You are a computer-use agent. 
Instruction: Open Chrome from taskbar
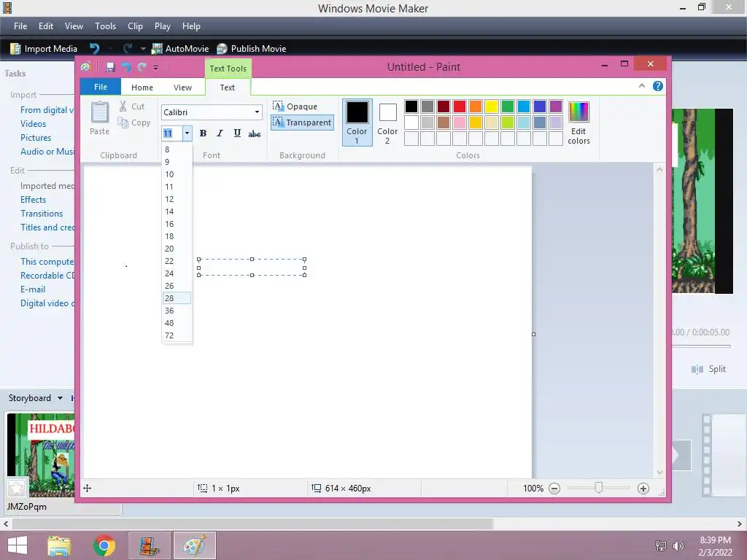pos(104,545)
